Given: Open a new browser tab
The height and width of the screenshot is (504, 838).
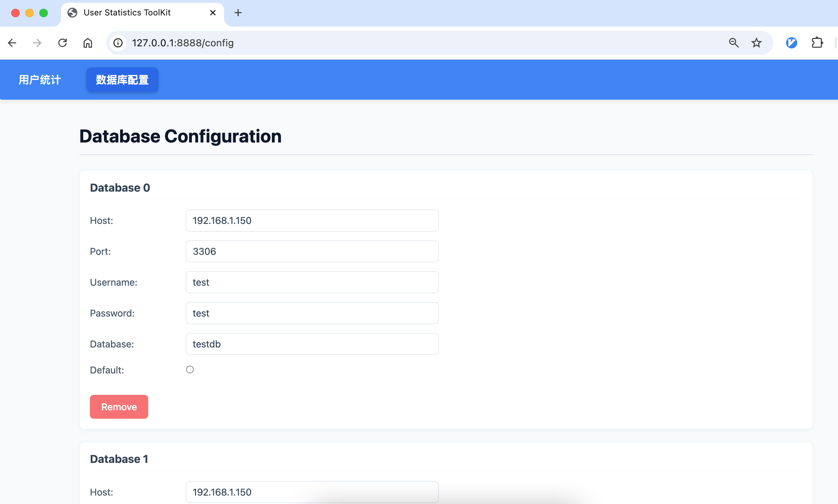Looking at the screenshot, I should [x=238, y=13].
